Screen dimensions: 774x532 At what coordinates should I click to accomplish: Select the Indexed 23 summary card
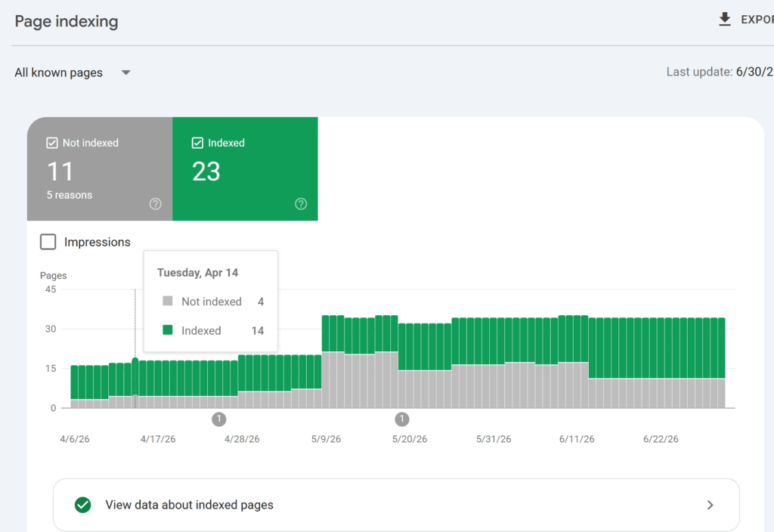(x=245, y=169)
